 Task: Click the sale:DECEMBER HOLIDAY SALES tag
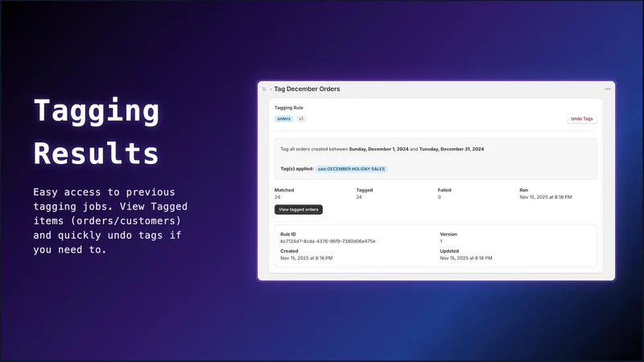click(x=351, y=169)
